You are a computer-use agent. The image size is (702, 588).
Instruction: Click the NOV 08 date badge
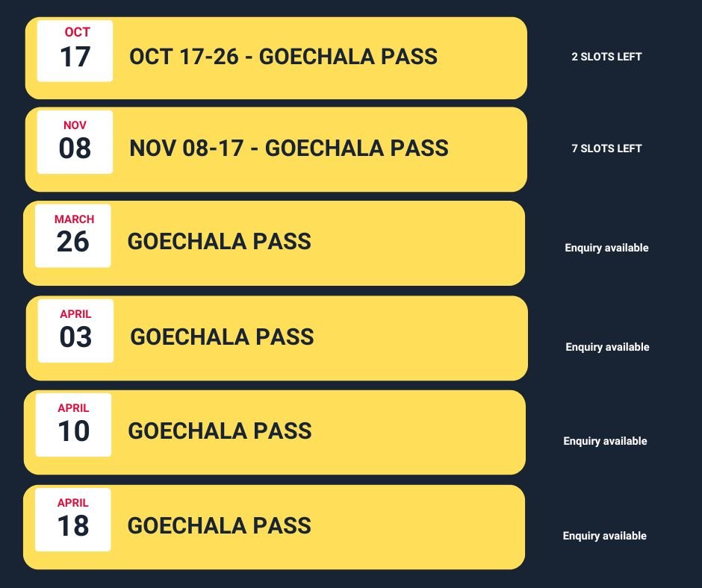(75, 143)
